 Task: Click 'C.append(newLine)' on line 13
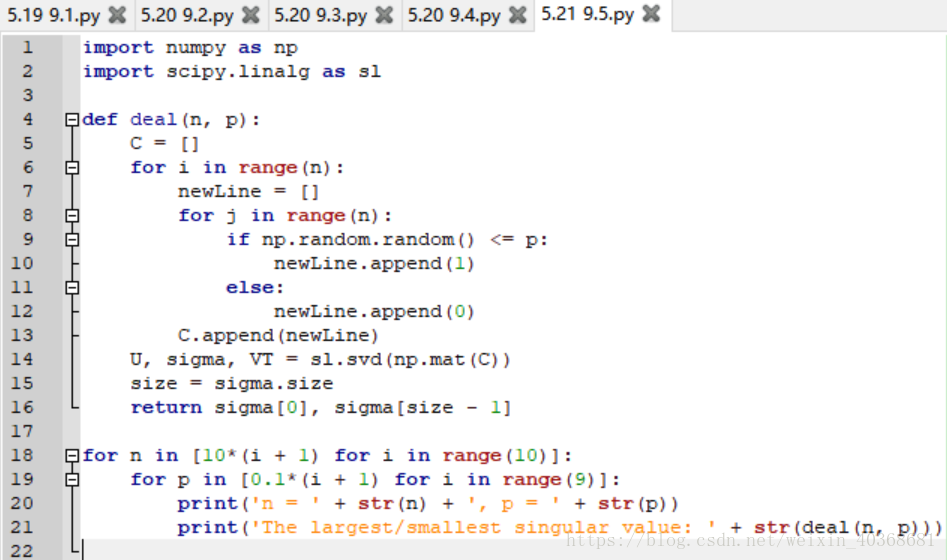click(x=278, y=335)
